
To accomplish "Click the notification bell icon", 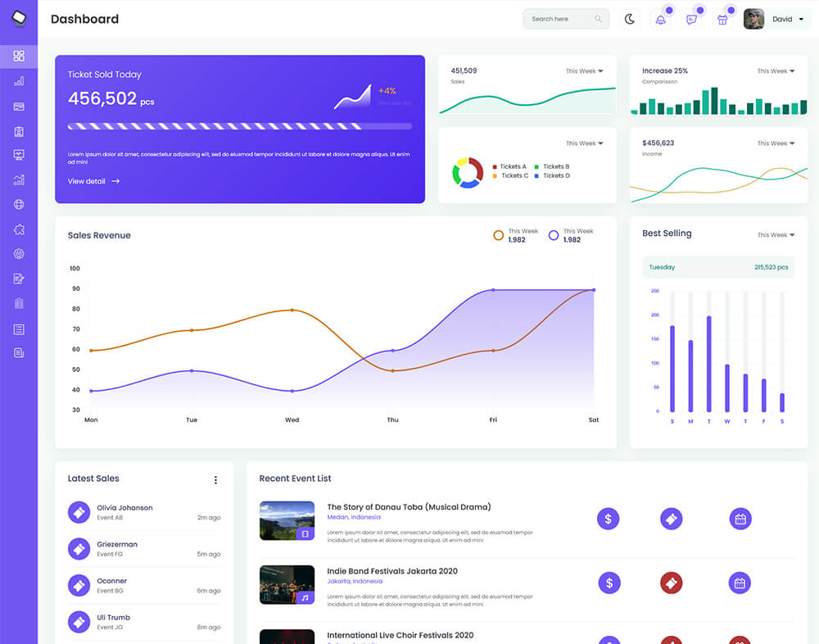I will point(660,20).
